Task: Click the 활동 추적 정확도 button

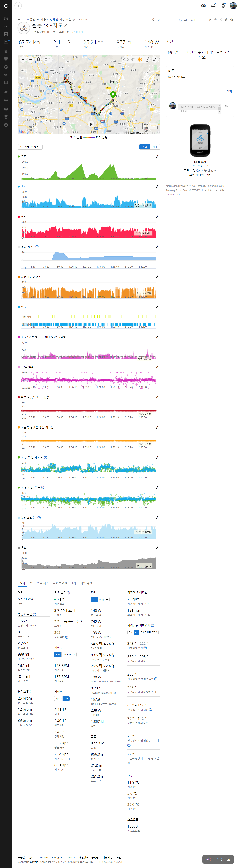Action: point(218,860)
